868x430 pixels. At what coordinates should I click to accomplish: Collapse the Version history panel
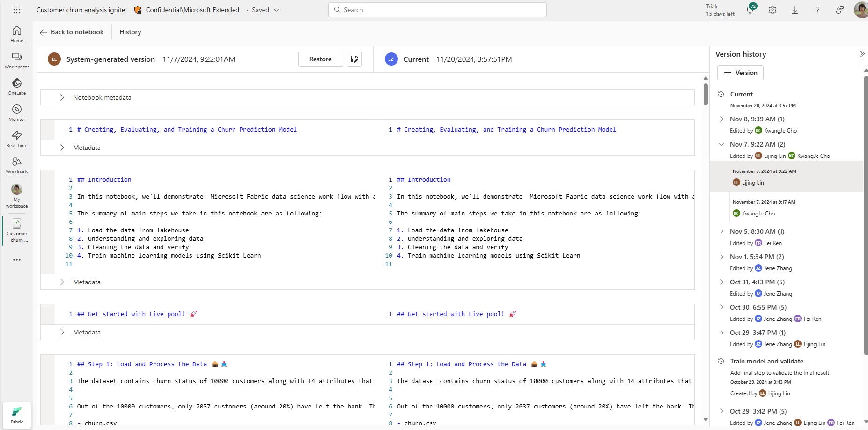pos(862,54)
